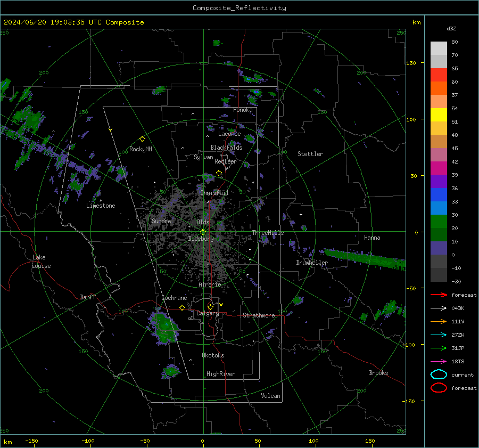The image size is (479, 448).
Task: Click the storm cell southwest of Calgary
Action: pos(163,328)
